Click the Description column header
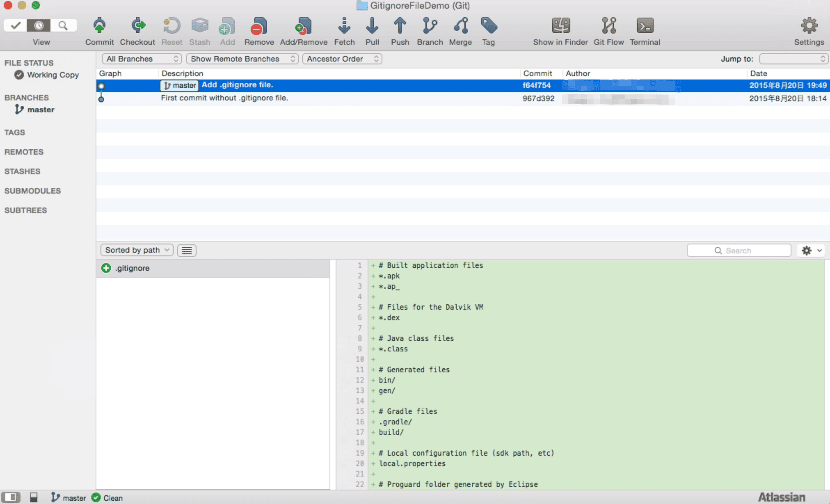Image resolution: width=830 pixels, height=504 pixels. coord(182,73)
